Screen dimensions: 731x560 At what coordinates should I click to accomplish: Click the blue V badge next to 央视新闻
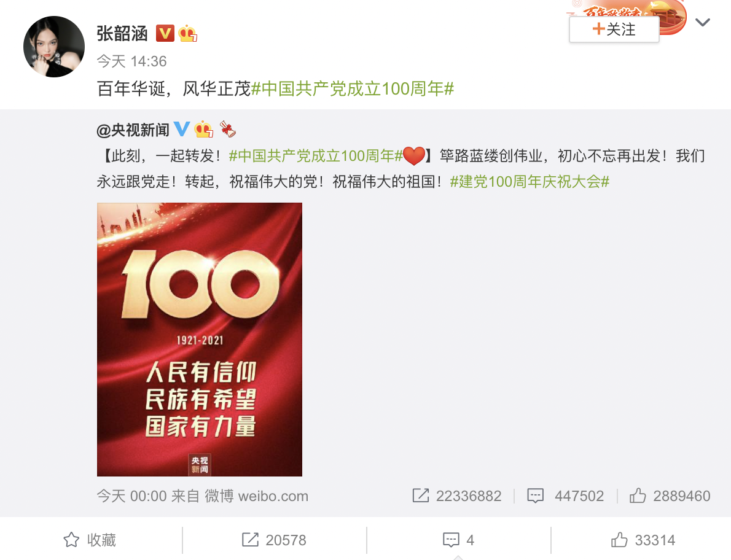pos(182,129)
